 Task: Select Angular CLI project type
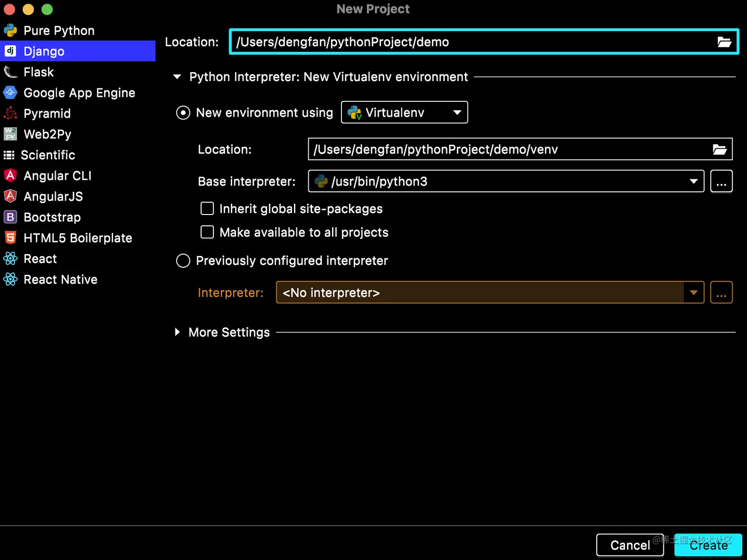point(78,175)
